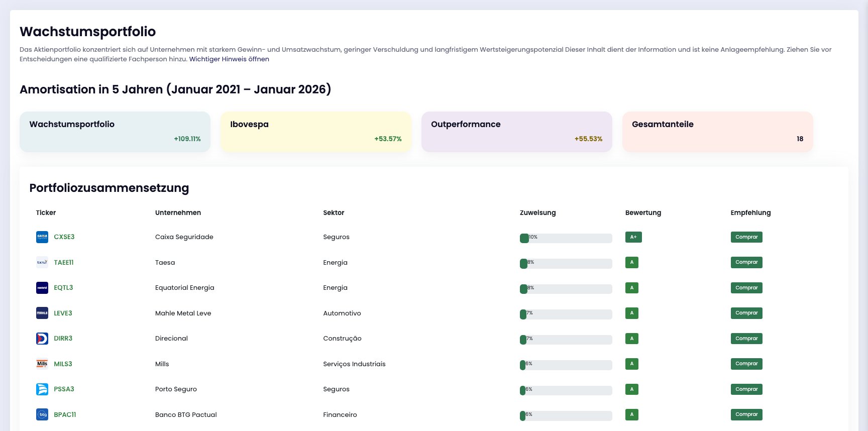Click Comprar button for Mahle Metal Leve
This screenshot has height=431, width=868.
point(746,313)
